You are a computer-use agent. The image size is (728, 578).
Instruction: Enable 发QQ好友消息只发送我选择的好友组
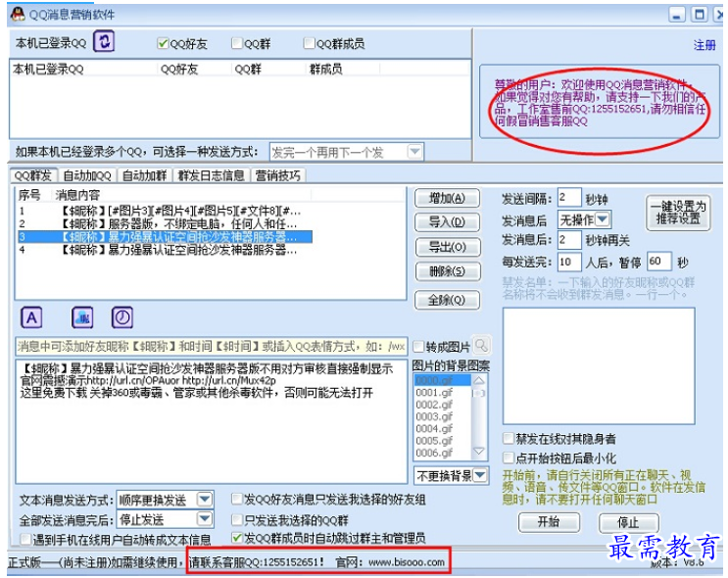[237, 500]
